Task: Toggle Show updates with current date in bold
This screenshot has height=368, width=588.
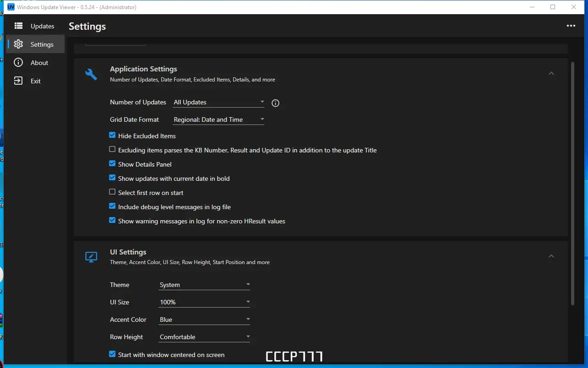Action: [x=112, y=178]
